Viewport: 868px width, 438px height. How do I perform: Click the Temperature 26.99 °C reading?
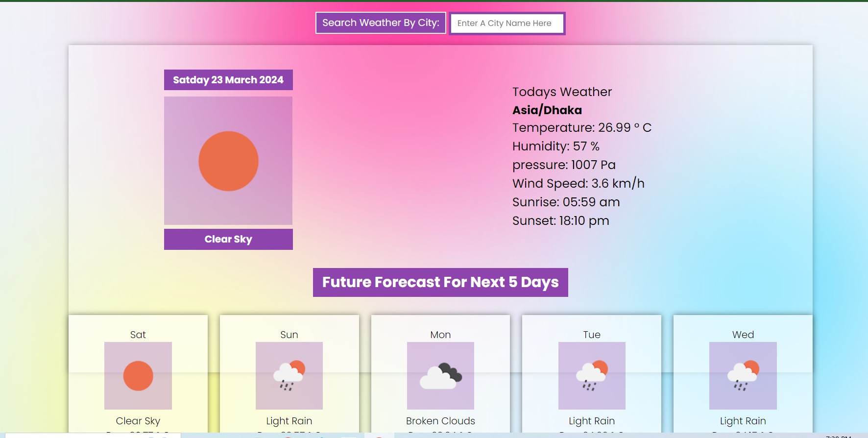[x=581, y=128]
